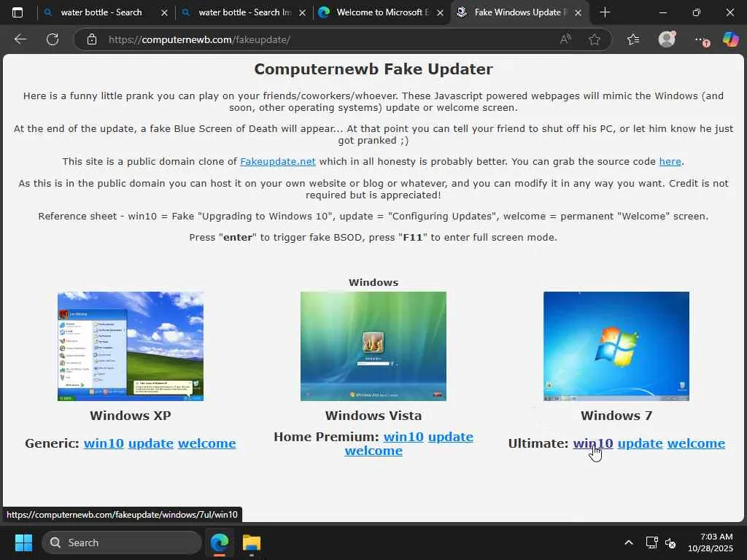Open the Copilot sidebar icon

pyautogui.click(x=730, y=39)
